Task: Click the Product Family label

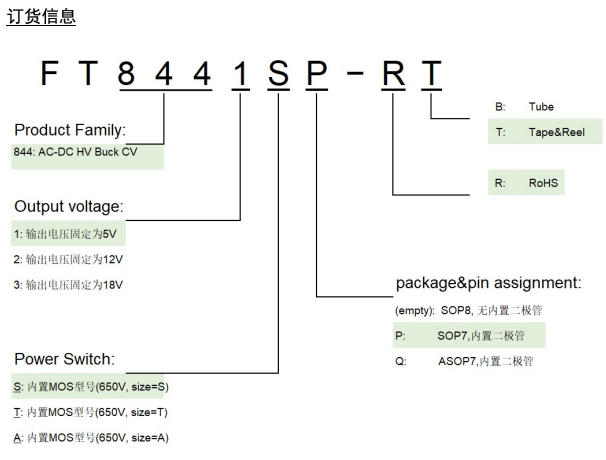Action: 70,130
